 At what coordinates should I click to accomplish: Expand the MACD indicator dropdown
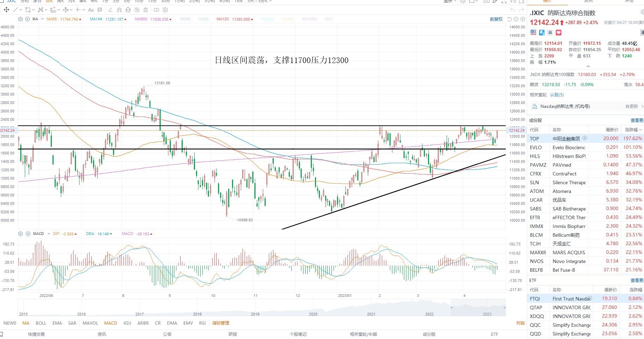[x=49, y=234]
